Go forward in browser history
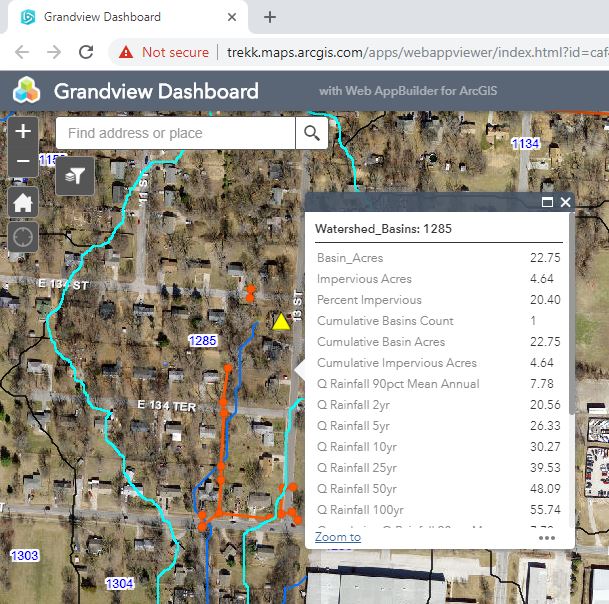This screenshot has height=604, width=609. tap(54, 52)
